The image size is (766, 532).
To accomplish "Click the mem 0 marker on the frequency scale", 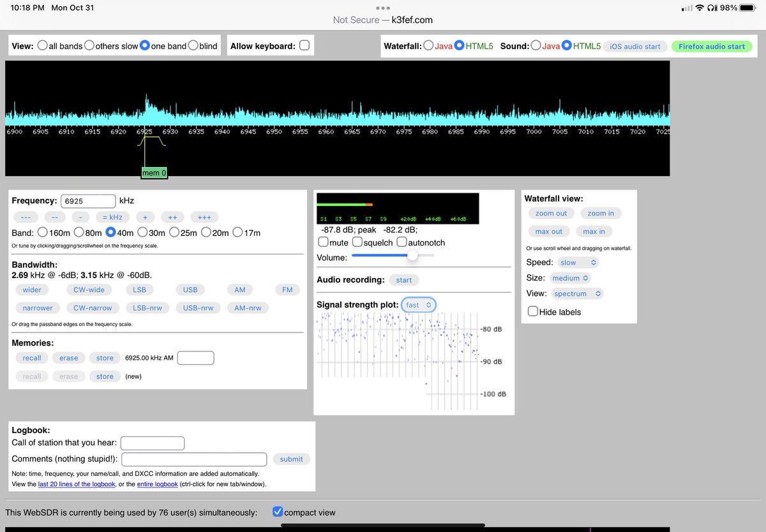I will [x=154, y=173].
